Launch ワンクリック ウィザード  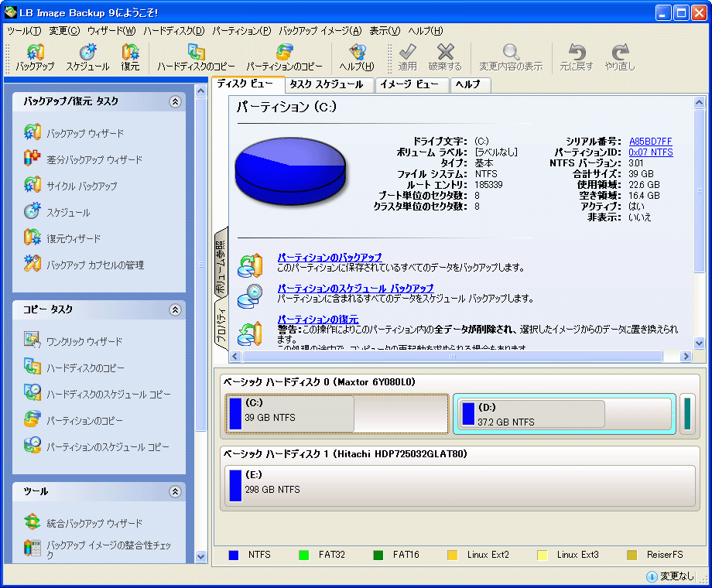coord(73,341)
